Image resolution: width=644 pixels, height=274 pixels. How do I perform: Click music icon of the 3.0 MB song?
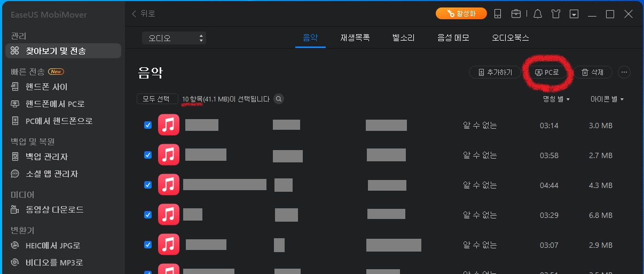(x=169, y=126)
